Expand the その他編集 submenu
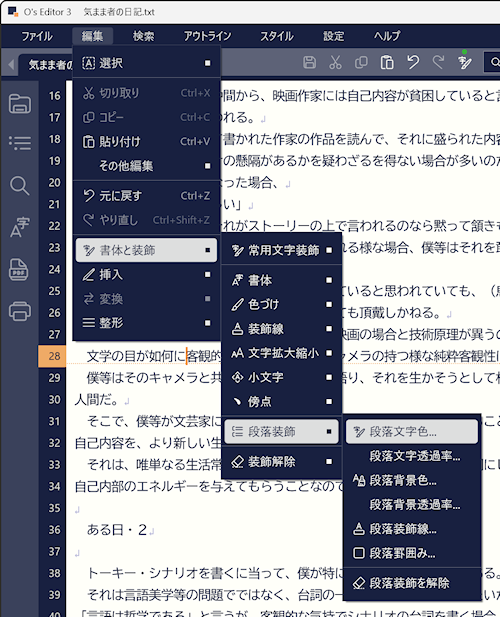The image size is (500, 617). tap(146, 166)
